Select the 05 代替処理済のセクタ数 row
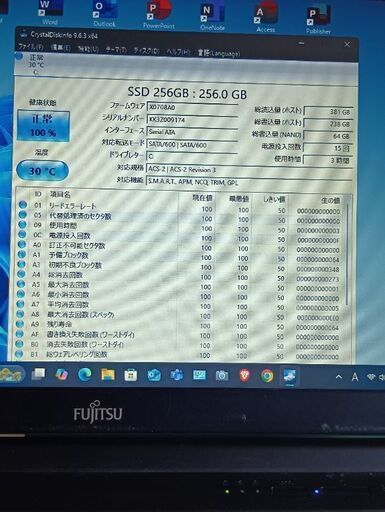Viewport: 385px width, 512px height. pyautogui.click(x=180, y=217)
